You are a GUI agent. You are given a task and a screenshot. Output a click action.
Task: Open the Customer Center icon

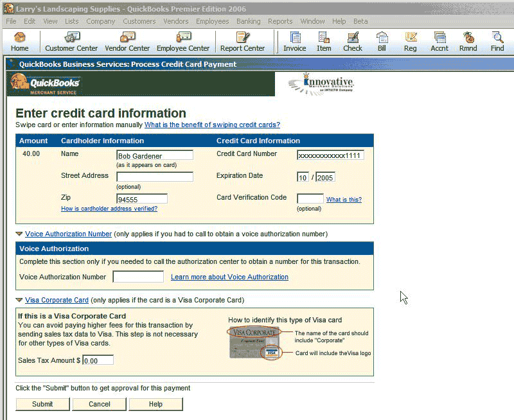pyautogui.click(x=71, y=42)
